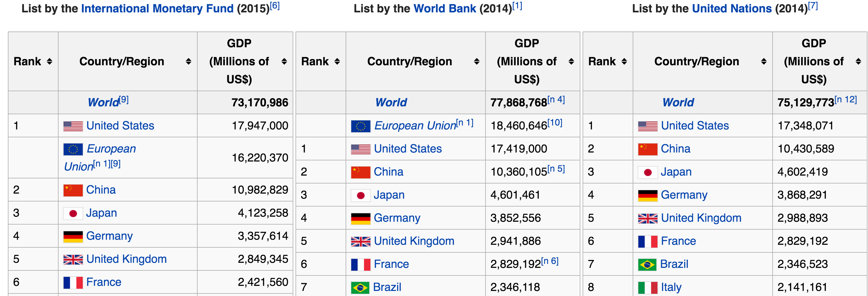The height and width of the screenshot is (296, 868).
Task: Open footnote [n 4] beside World Bank world GDP
Action: (556, 100)
